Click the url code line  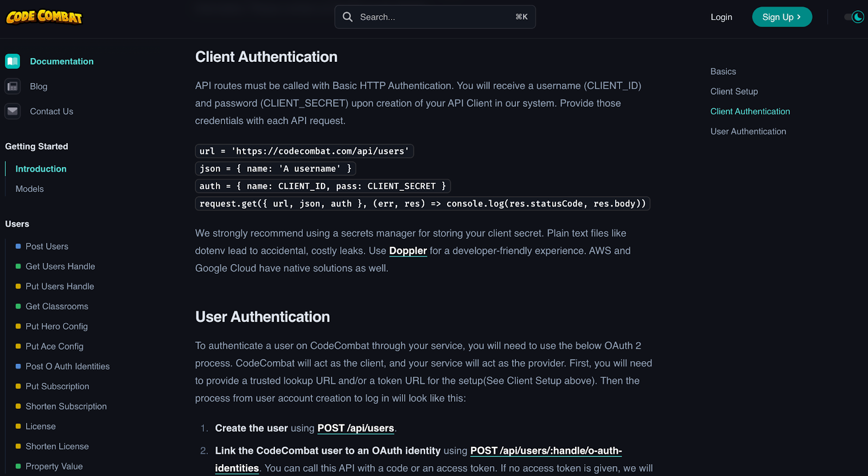click(x=304, y=151)
